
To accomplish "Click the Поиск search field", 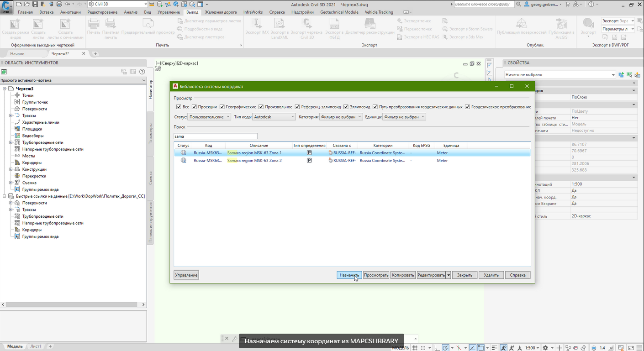I will [x=215, y=136].
